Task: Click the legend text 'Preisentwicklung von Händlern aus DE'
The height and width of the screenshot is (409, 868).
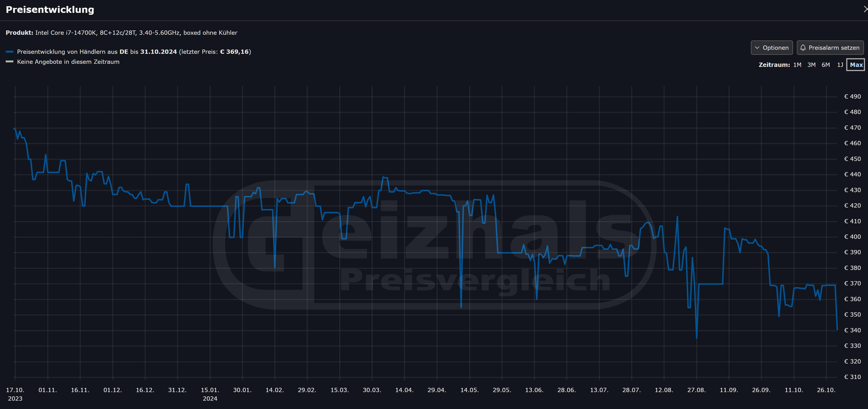Action: point(72,52)
